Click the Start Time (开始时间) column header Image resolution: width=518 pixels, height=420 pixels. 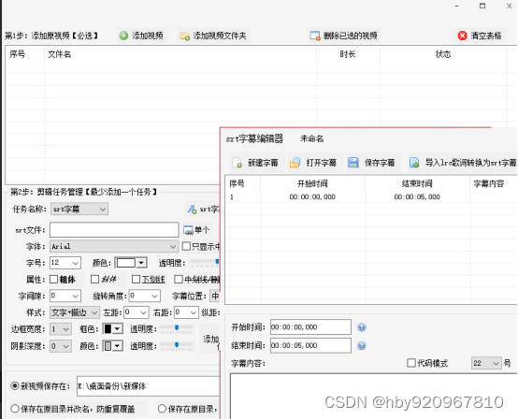312,183
